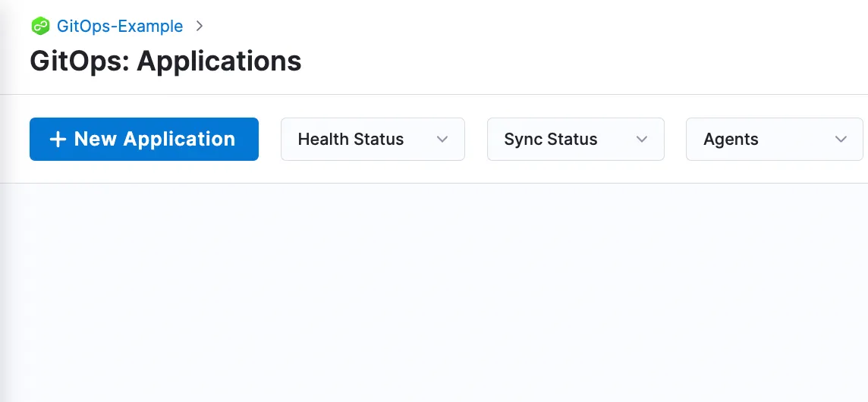Click the GitOps: Applications page heading

coord(165,61)
